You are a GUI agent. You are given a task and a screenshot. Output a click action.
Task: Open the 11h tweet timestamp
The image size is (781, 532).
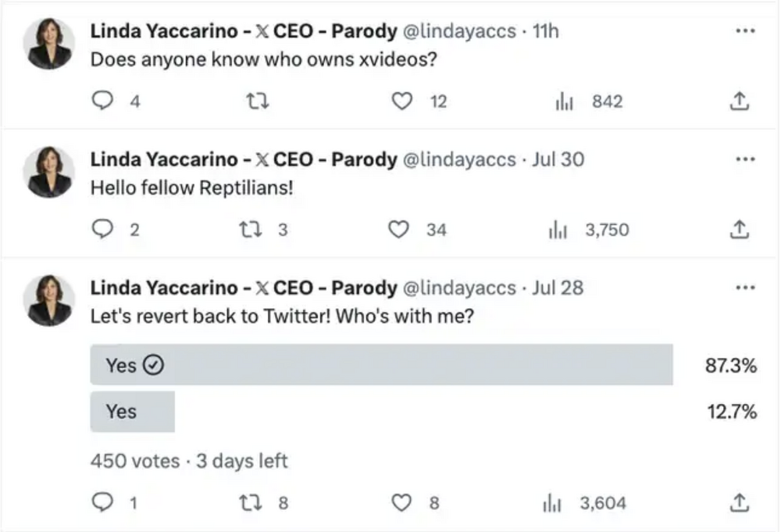pyautogui.click(x=545, y=31)
